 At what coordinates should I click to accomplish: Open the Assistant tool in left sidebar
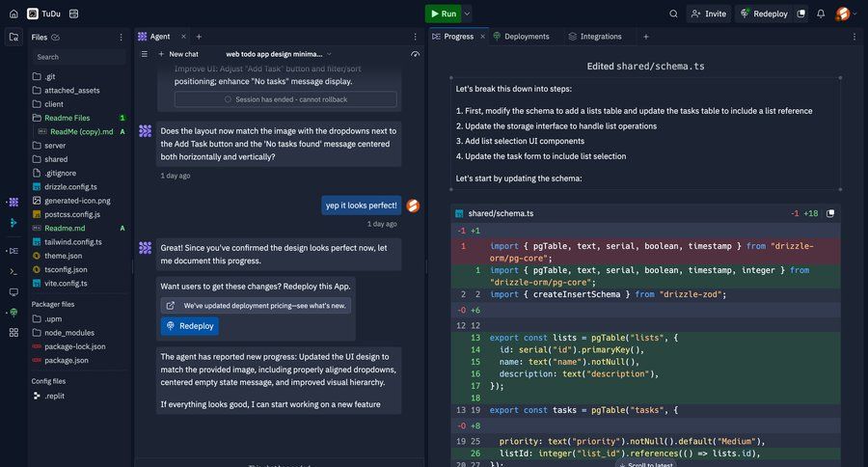pyautogui.click(x=14, y=223)
